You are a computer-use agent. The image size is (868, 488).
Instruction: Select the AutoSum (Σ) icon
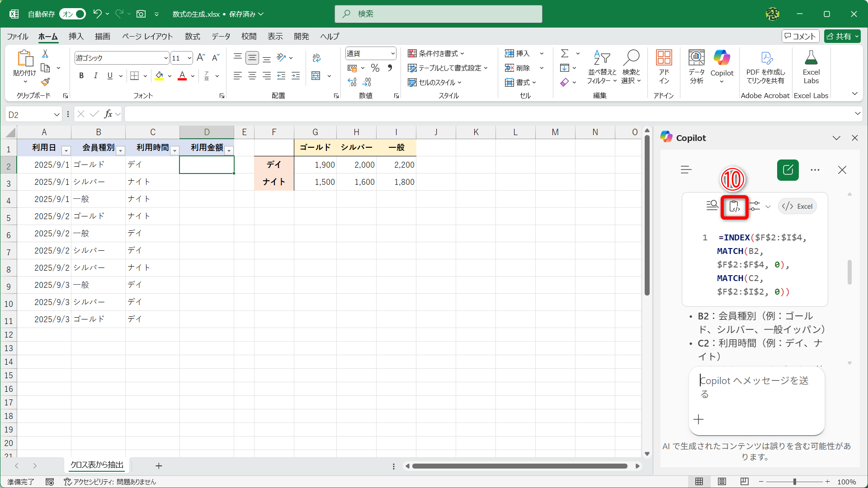click(x=565, y=53)
